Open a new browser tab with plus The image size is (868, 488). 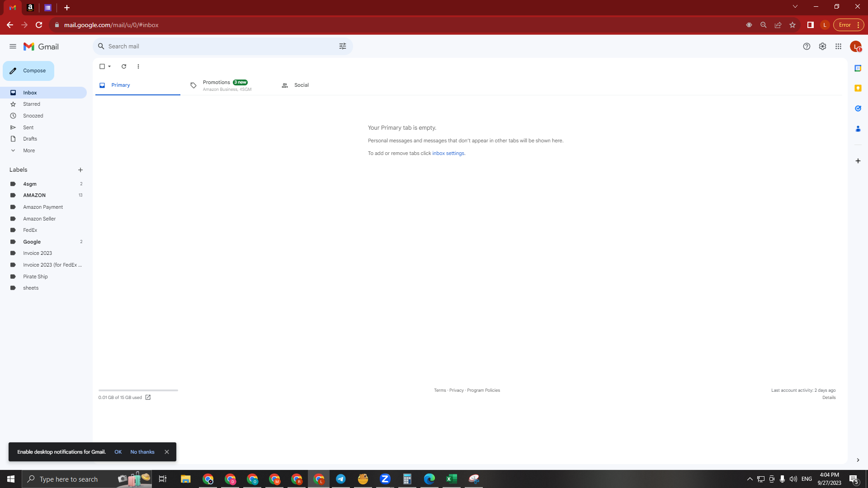point(67,8)
